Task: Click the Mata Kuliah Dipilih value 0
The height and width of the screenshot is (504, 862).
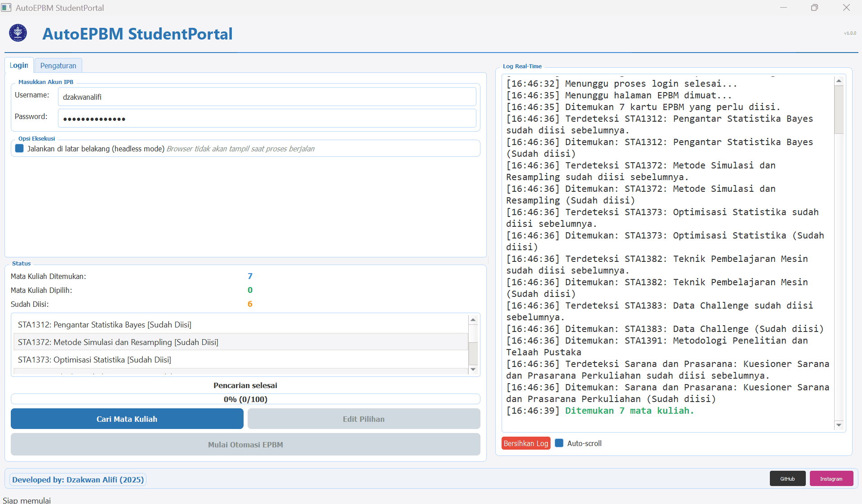Action: click(250, 290)
